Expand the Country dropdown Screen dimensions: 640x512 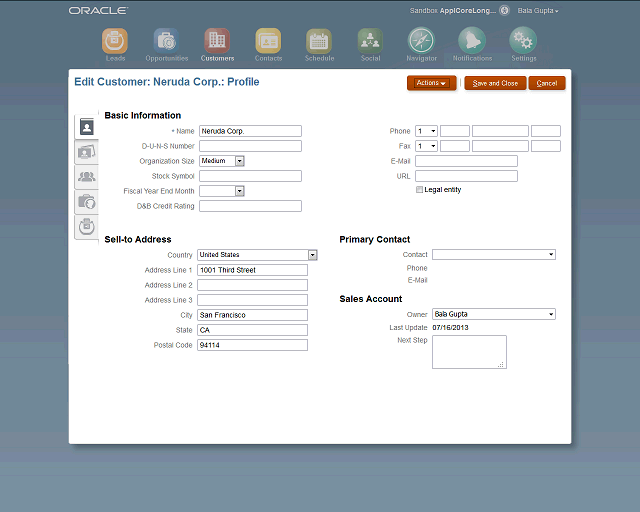[x=313, y=255]
